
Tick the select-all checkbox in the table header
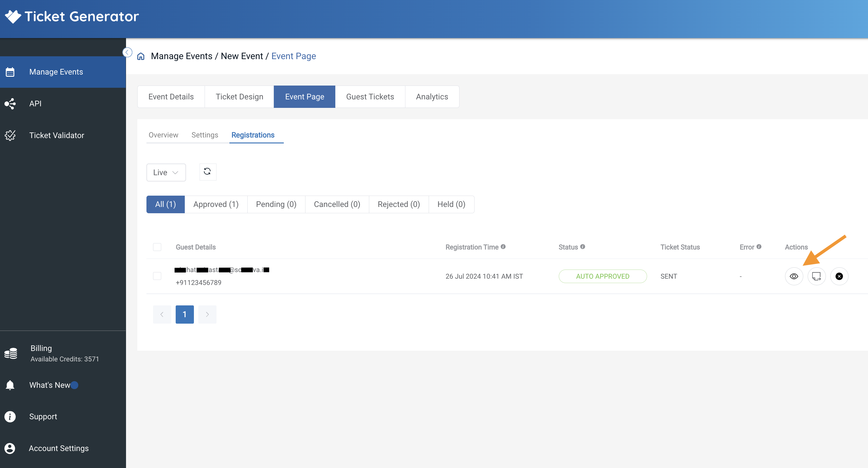pyautogui.click(x=157, y=247)
